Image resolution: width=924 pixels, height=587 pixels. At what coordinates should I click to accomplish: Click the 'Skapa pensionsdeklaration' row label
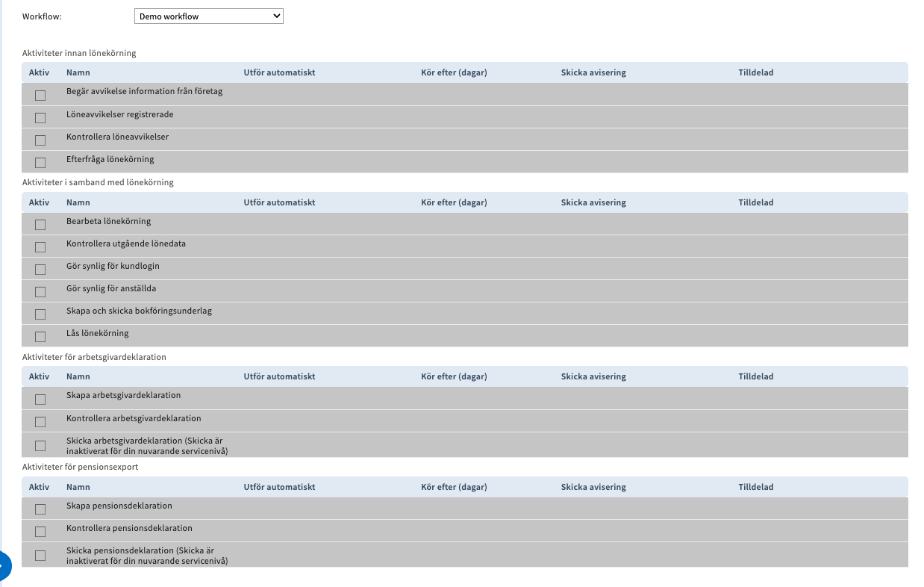point(119,506)
